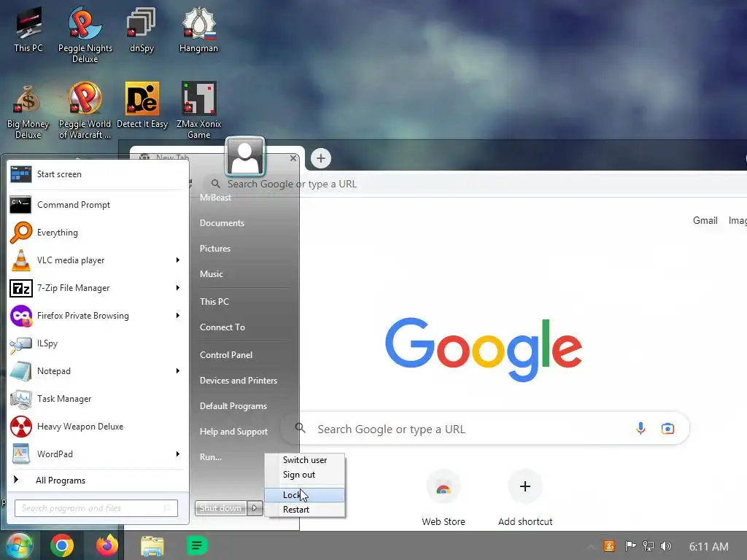
Task: Click the Notepad icon in Start menu
Action: [21, 371]
